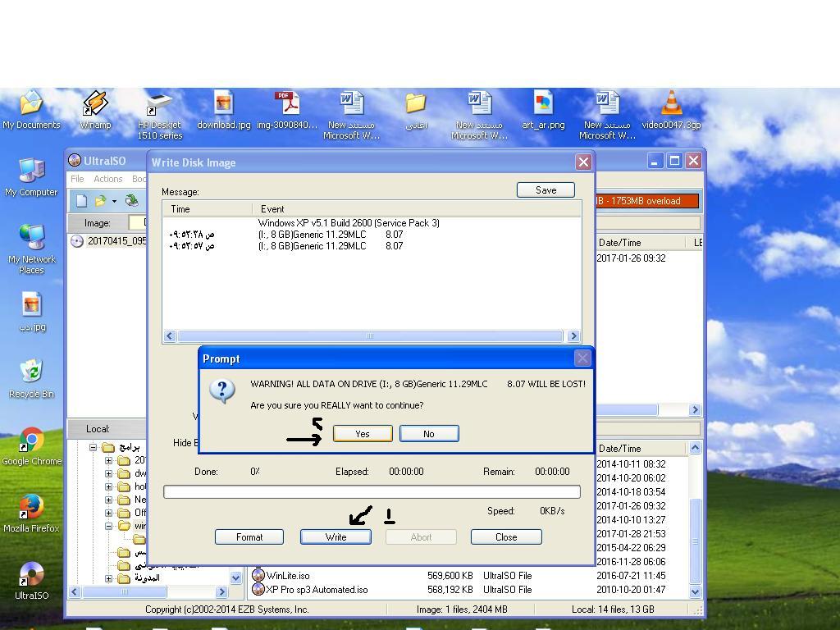The width and height of the screenshot is (840, 630).
Task: Click the Save button above the message log
Action: pyautogui.click(x=546, y=190)
